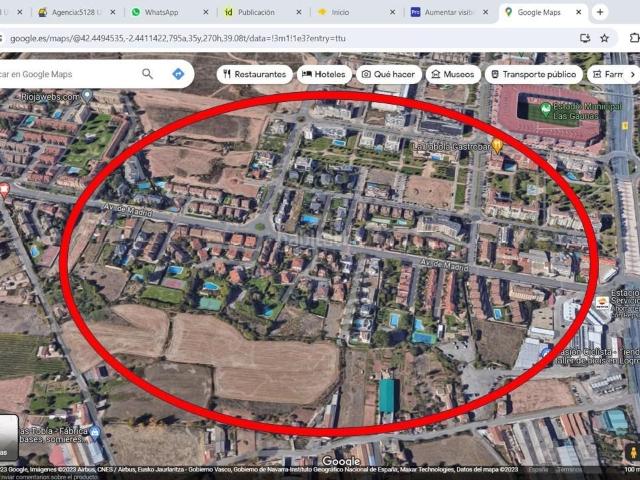Select the partially visible Farm chip

click(x=608, y=74)
